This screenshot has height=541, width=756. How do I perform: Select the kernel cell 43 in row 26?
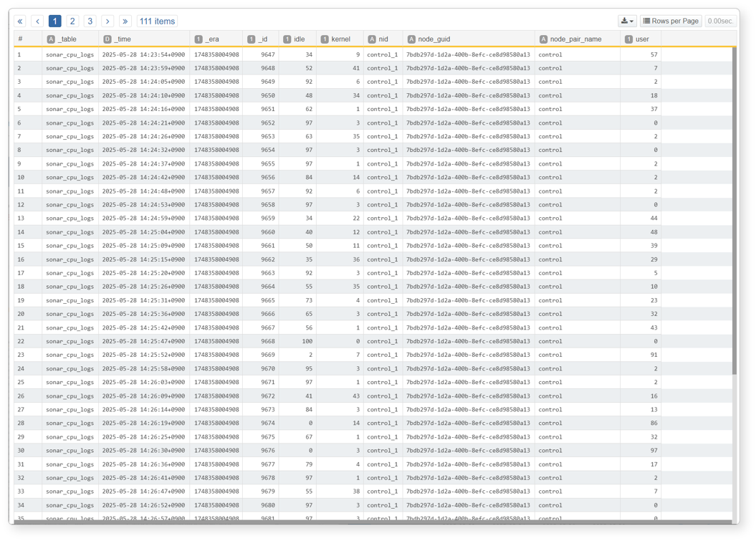[x=340, y=396]
